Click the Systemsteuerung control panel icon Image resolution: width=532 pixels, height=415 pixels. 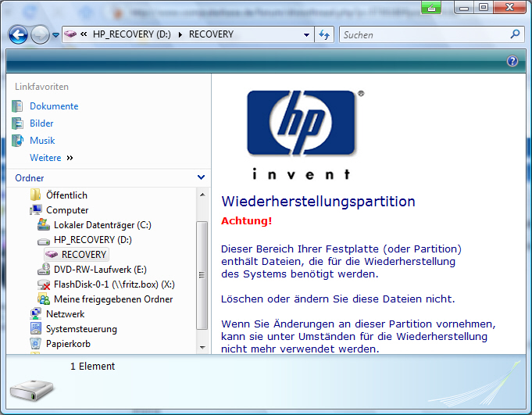tap(36, 329)
